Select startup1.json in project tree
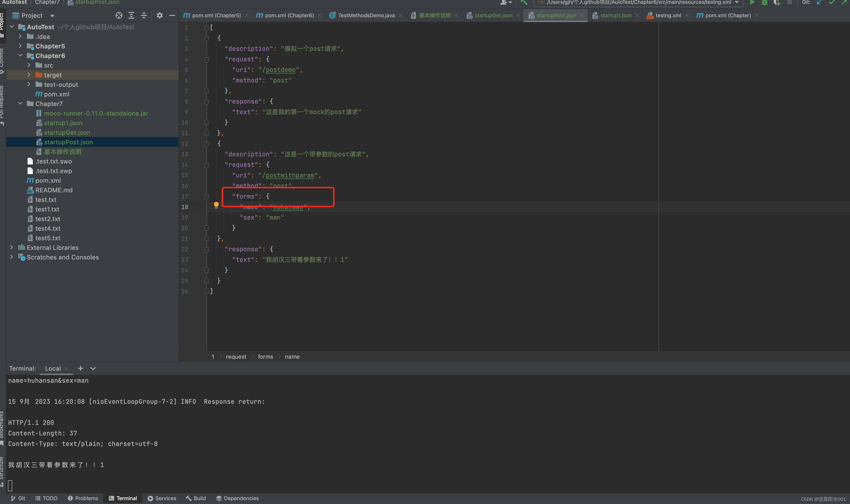 coord(63,123)
